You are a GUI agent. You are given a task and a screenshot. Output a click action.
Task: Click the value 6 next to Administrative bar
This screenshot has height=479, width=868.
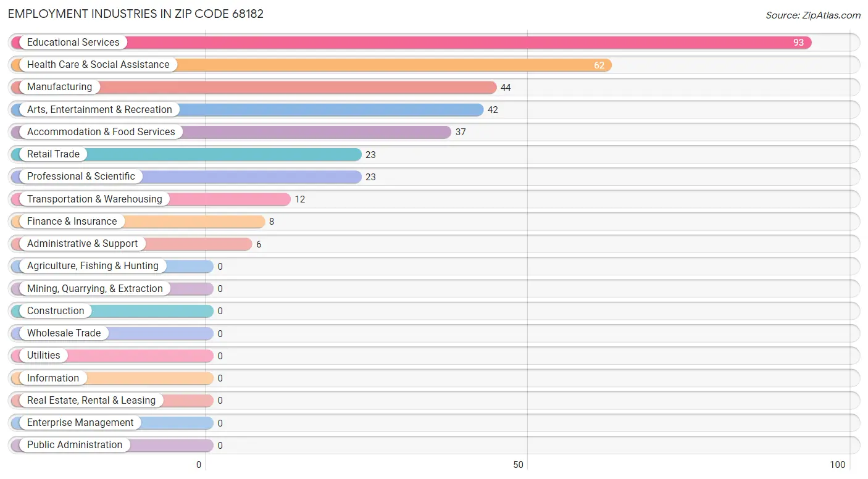click(x=259, y=244)
